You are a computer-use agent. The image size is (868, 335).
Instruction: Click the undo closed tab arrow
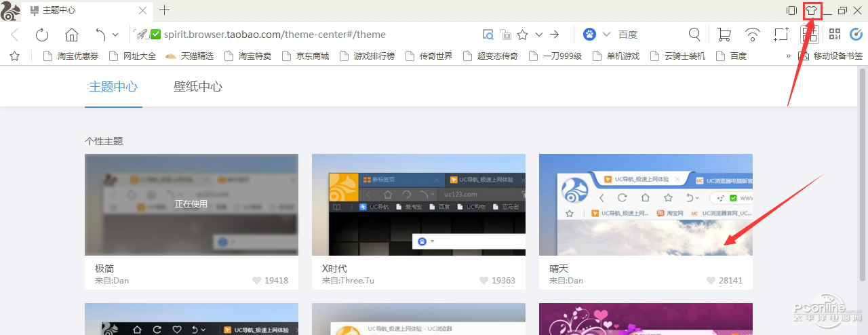(100, 35)
